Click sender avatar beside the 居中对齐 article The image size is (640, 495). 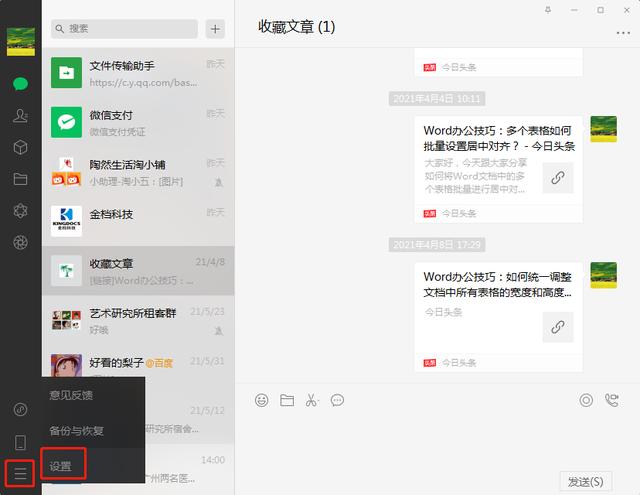(x=604, y=129)
